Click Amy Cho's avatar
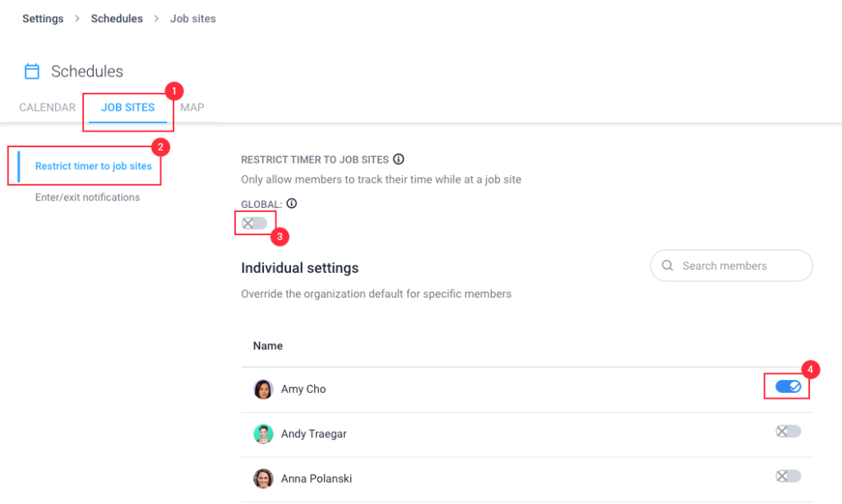The image size is (842, 504). coord(263,390)
